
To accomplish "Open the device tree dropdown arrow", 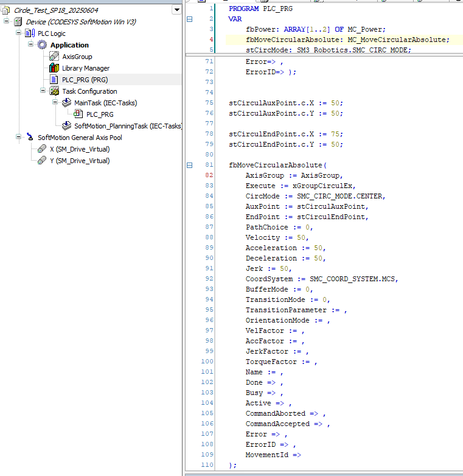I will click(x=176, y=10).
